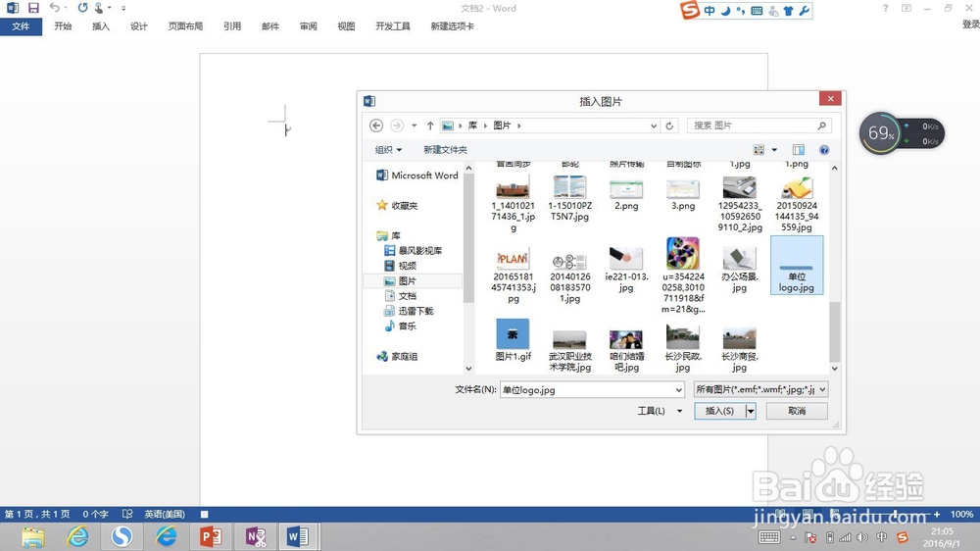Click the proofing book icon in status bar
980x551 pixels.
tap(127, 514)
